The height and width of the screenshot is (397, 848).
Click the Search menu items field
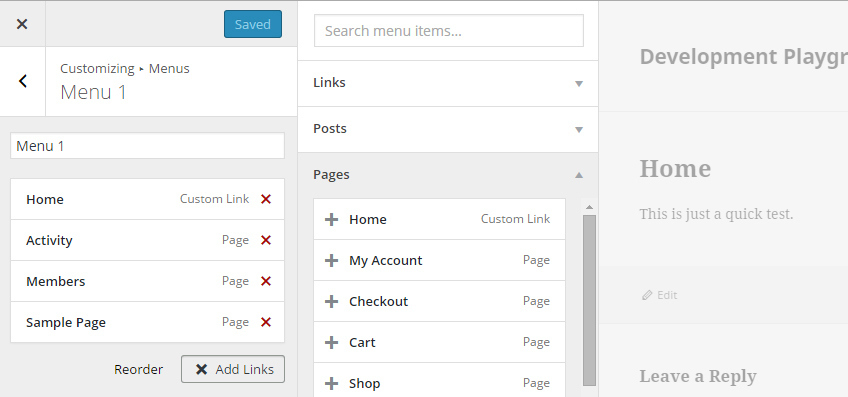tap(449, 31)
